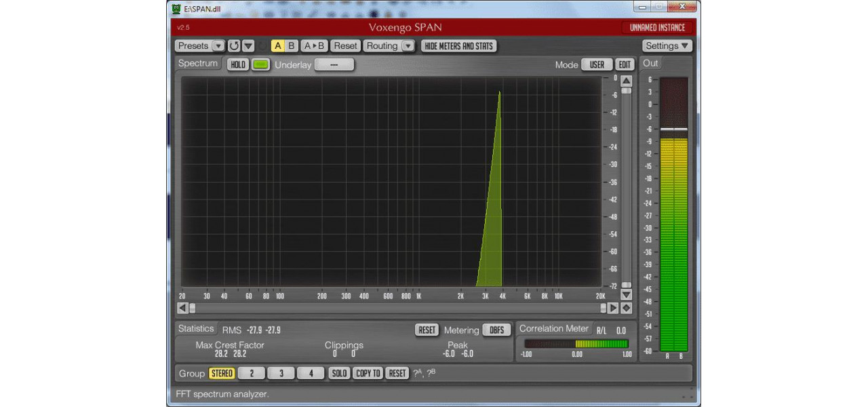Open the Presets menu
Viewport: 868px width, 407px height.
click(x=193, y=46)
